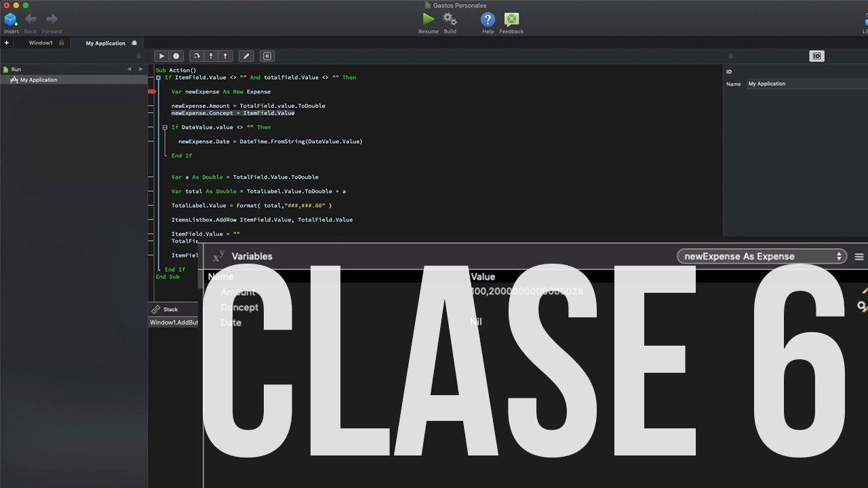Image resolution: width=868 pixels, height=488 pixels.
Task: Click the Stack panel label
Action: coord(170,309)
